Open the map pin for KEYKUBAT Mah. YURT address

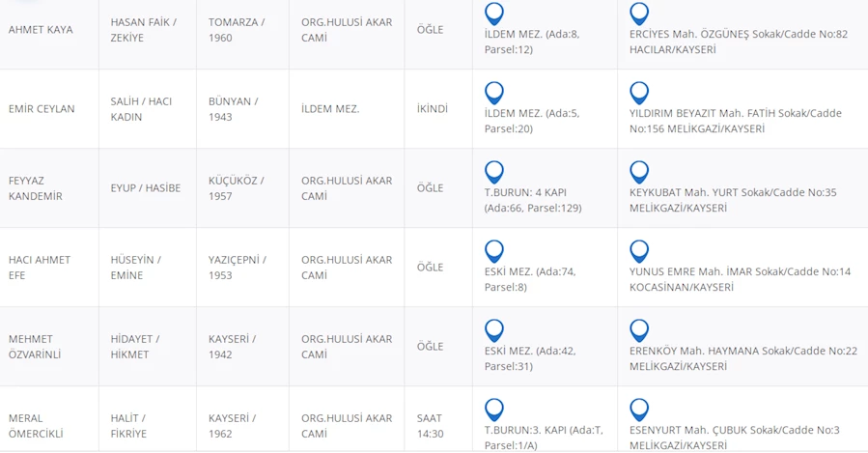tap(639, 173)
